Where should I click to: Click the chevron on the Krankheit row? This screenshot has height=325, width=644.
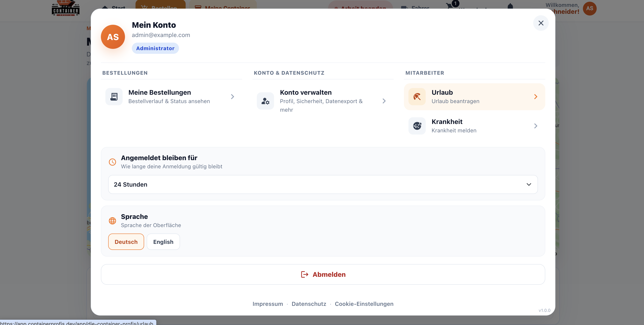(x=536, y=126)
